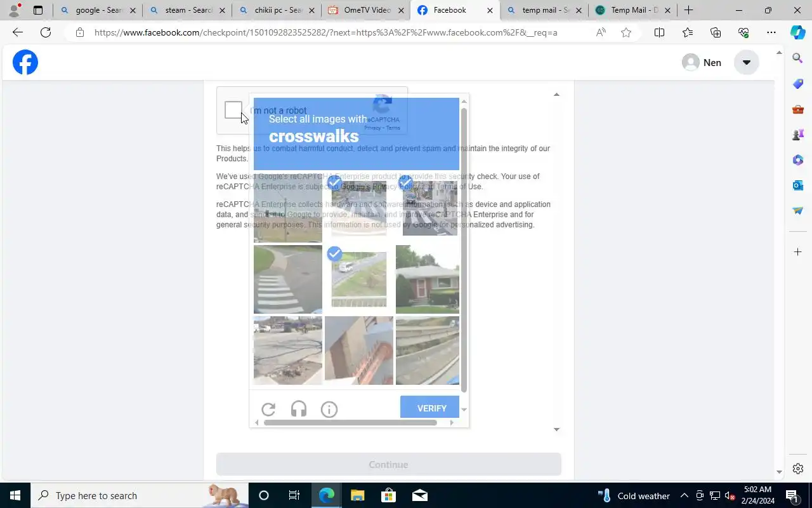The image size is (812, 508).
Task: Click the captcha horizontal scrollbar
Action: coord(351,422)
